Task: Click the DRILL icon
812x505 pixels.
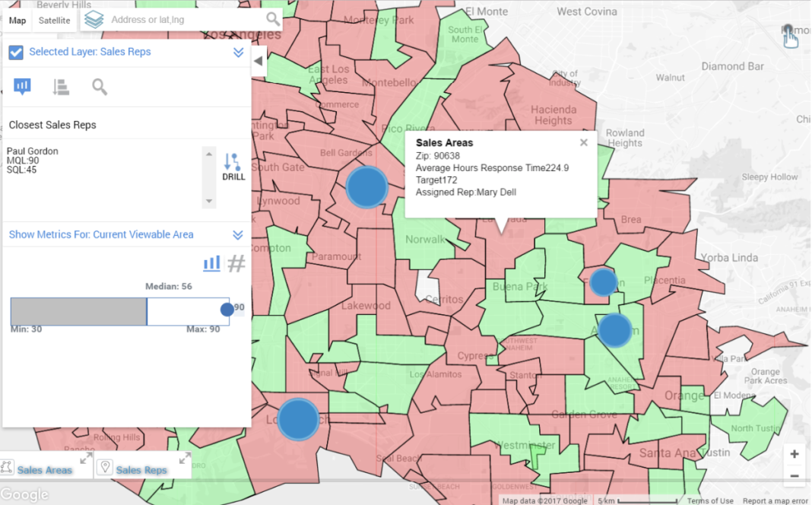Action: click(x=233, y=166)
